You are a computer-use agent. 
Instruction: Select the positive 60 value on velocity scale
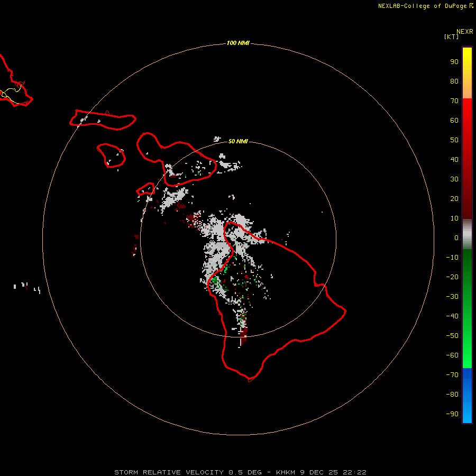454,121
